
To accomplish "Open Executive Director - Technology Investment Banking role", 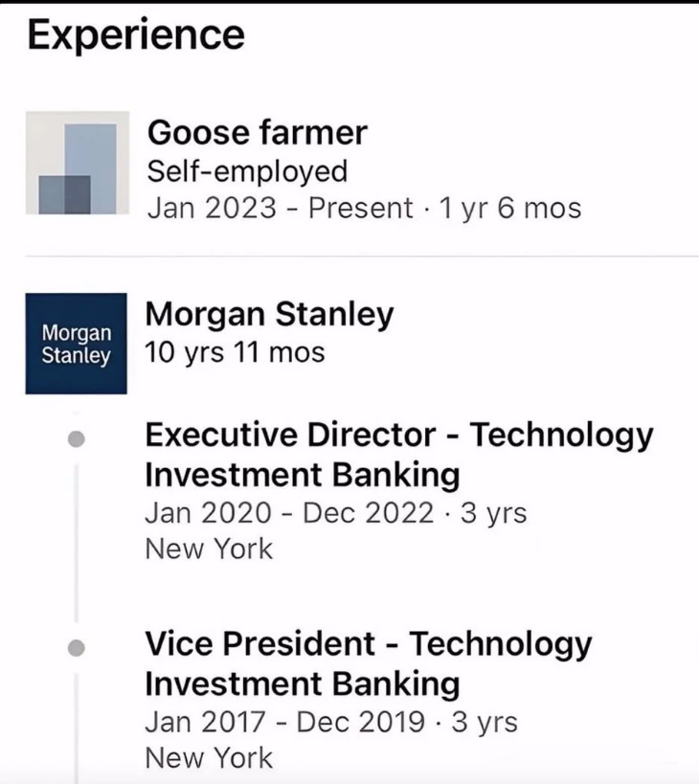I will coord(399,454).
